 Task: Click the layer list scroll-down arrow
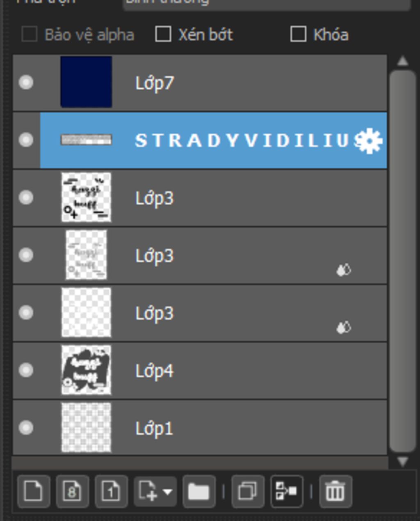point(402,462)
